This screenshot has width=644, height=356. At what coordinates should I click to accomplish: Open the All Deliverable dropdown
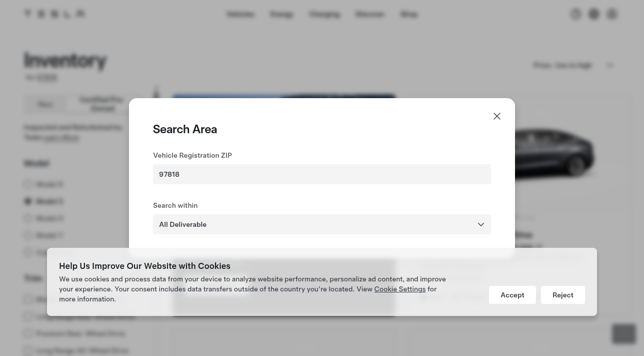tap(322, 224)
